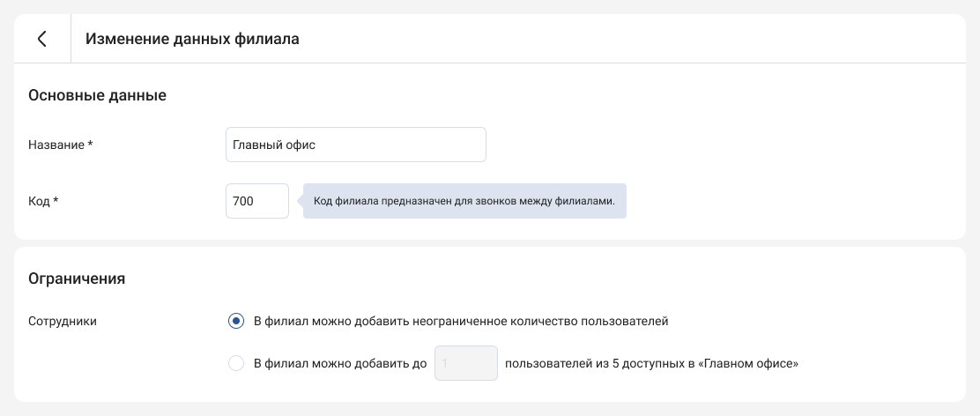Screen dimensions: 980x416
Task: Click the Название * field label
Action: [x=61, y=145]
